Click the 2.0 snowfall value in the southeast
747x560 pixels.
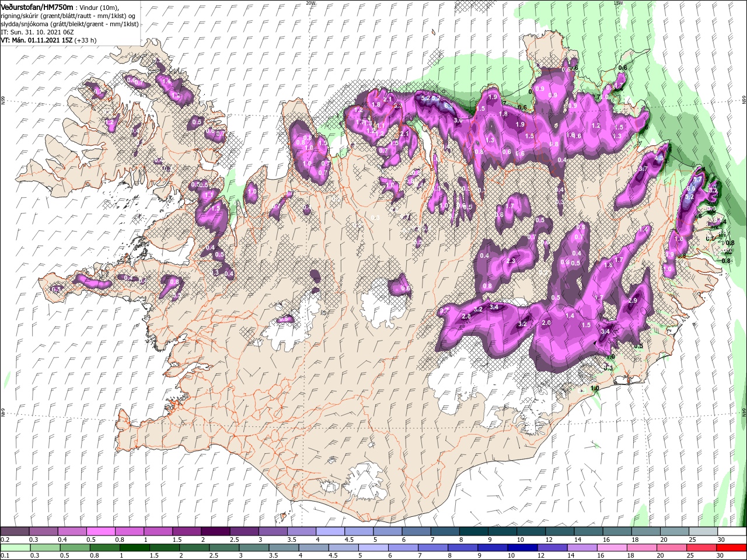[547, 323]
